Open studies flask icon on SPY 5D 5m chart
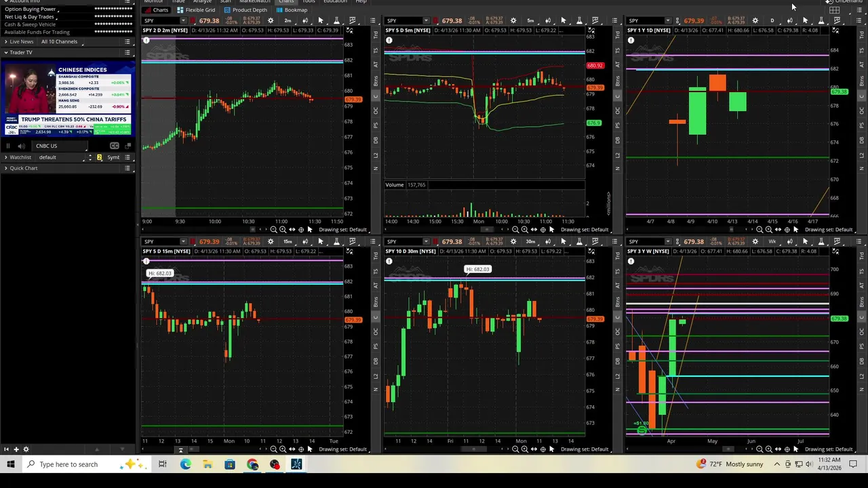This screenshot has height=488, width=868. coord(579,21)
